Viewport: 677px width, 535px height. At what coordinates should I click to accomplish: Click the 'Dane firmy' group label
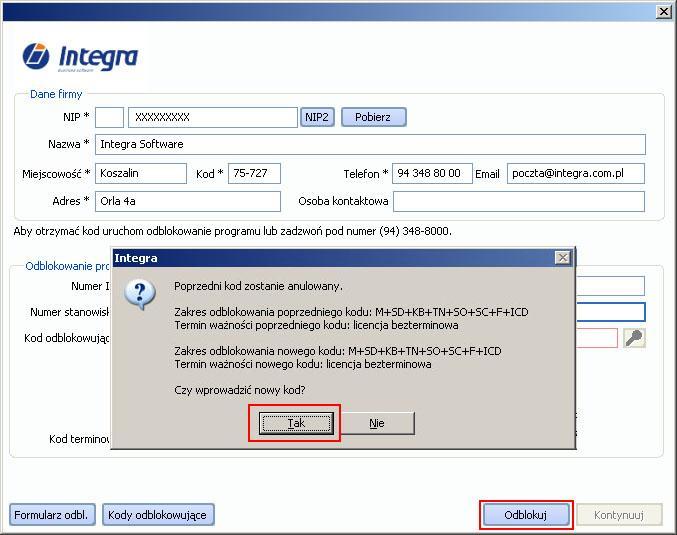pyautogui.click(x=56, y=94)
